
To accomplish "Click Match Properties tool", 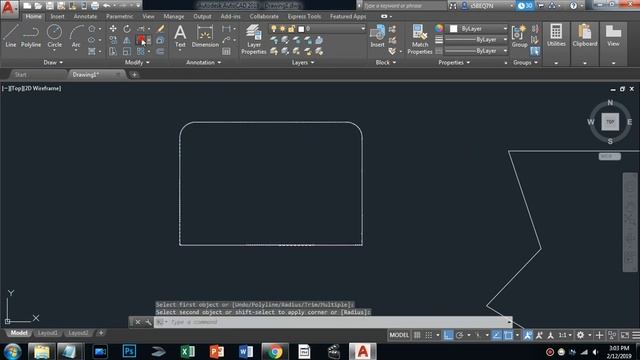I will (x=420, y=39).
